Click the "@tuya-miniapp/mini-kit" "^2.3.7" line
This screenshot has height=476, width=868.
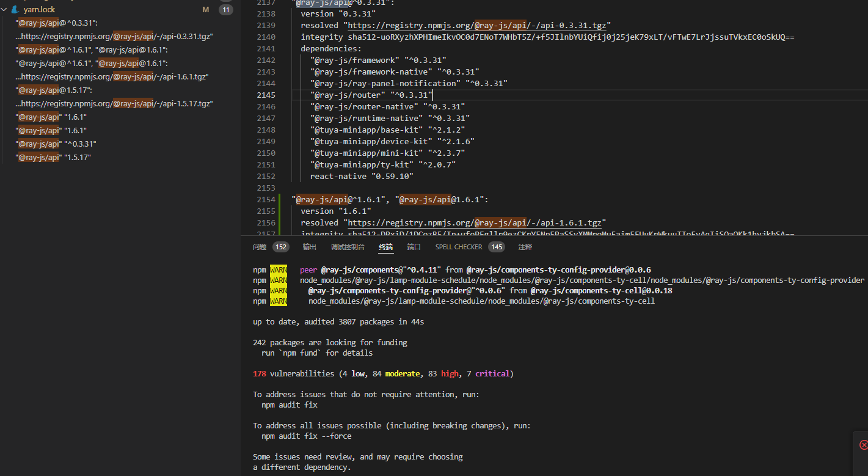tap(387, 153)
